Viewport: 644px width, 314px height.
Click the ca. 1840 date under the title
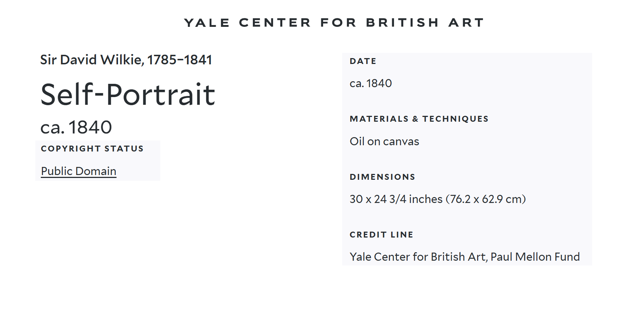76,127
